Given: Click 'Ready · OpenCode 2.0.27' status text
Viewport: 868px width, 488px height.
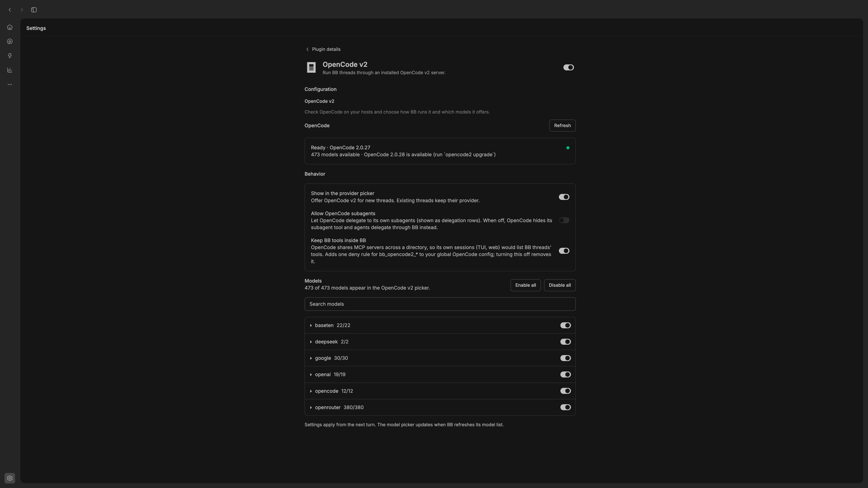Looking at the screenshot, I should pos(340,148).
